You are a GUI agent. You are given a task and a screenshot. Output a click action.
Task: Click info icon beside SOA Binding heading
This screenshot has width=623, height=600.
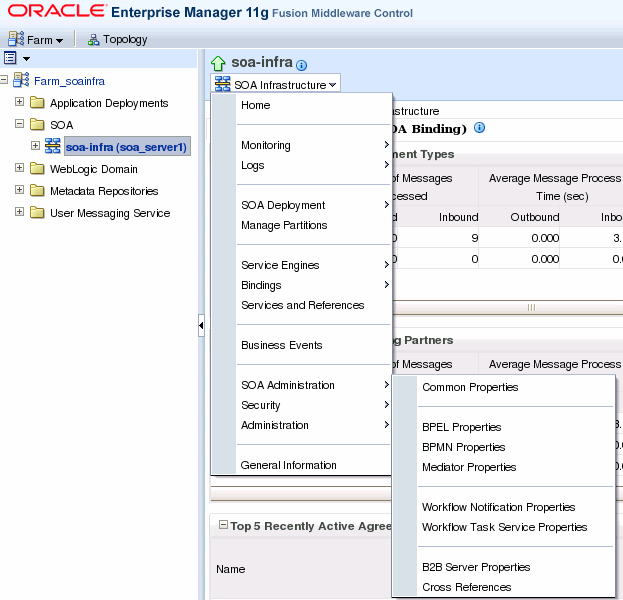click(x=480, y=128)
